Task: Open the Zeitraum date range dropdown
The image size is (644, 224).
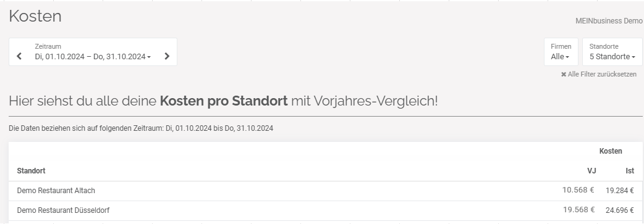Action: (x=93, y=57)
